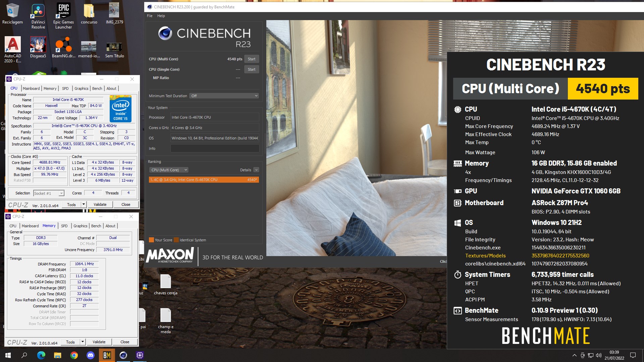Image resolution: width=644 pixels, height=362 pixels.
Task: Switch to Graphics tab in lower CPU-Z
Action: pyautogui.click(x=80, y=226)
